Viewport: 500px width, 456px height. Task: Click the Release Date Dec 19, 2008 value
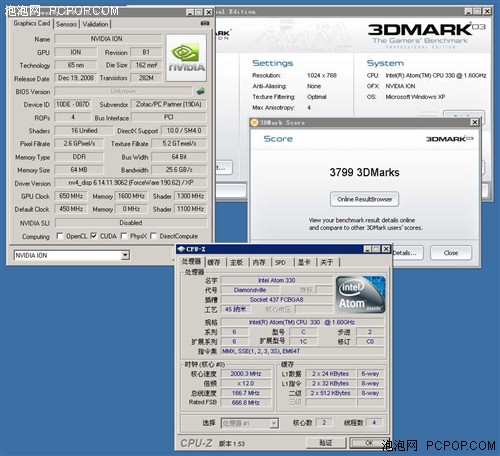(76, 78)
